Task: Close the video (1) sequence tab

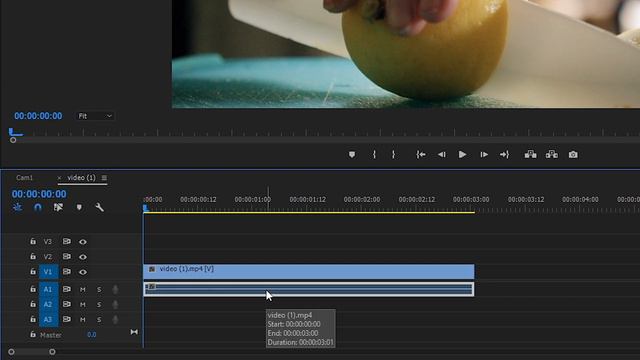Action: point(59,178)
